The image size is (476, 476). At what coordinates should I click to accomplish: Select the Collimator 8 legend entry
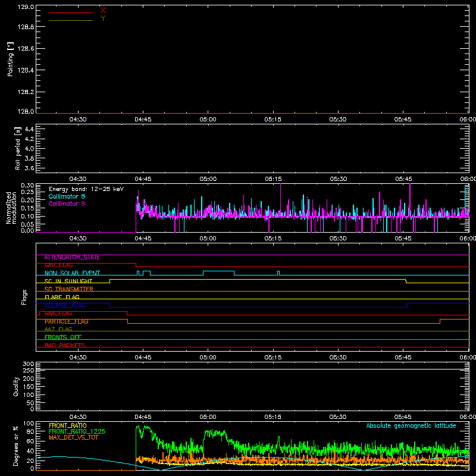click(67, 196)
